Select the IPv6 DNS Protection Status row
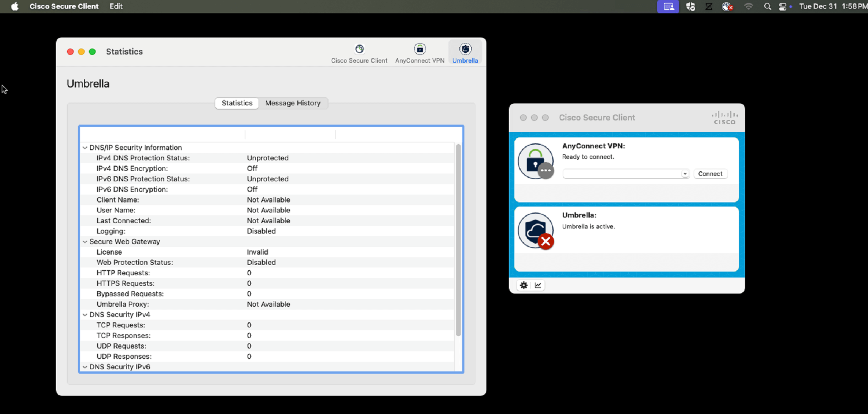 point(267,179)
